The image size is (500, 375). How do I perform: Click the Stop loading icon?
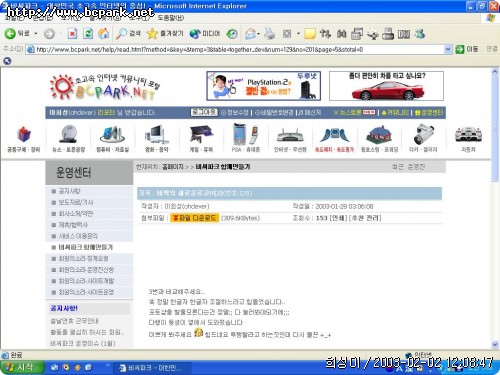tap(72, 34)
